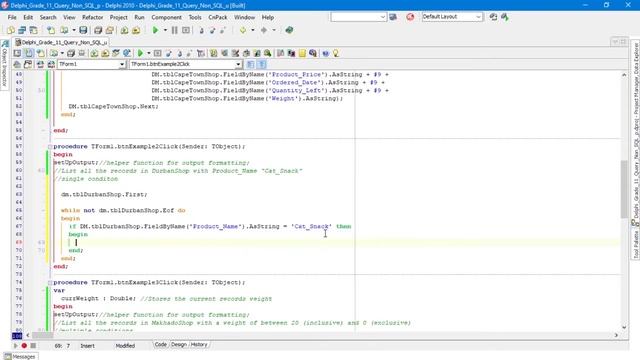Click the icon right of the empty combo box
The image size is (640, 360).
tap(393, 17)
